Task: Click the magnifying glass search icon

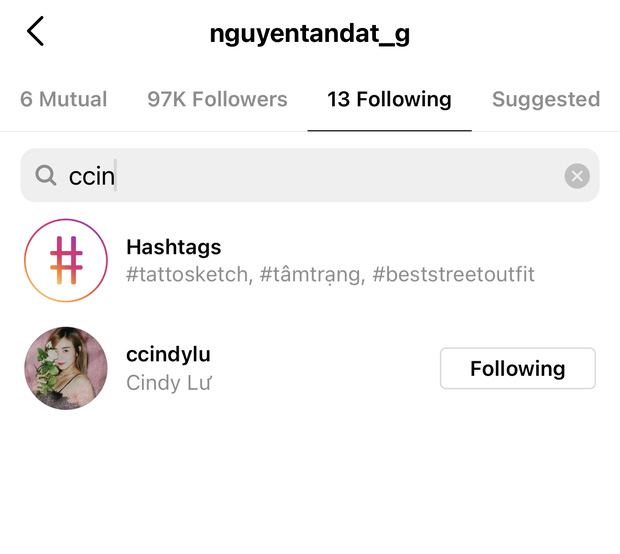Action: click(46, 176)
